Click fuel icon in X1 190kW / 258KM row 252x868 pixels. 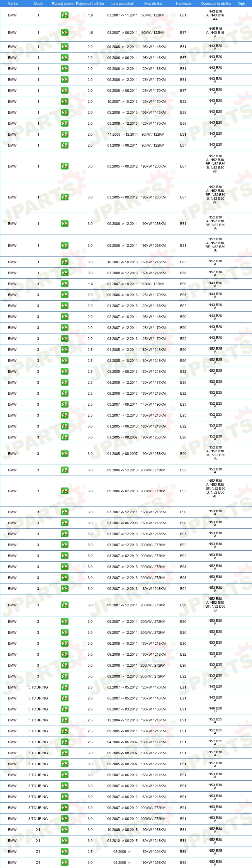tap(64, 830)
